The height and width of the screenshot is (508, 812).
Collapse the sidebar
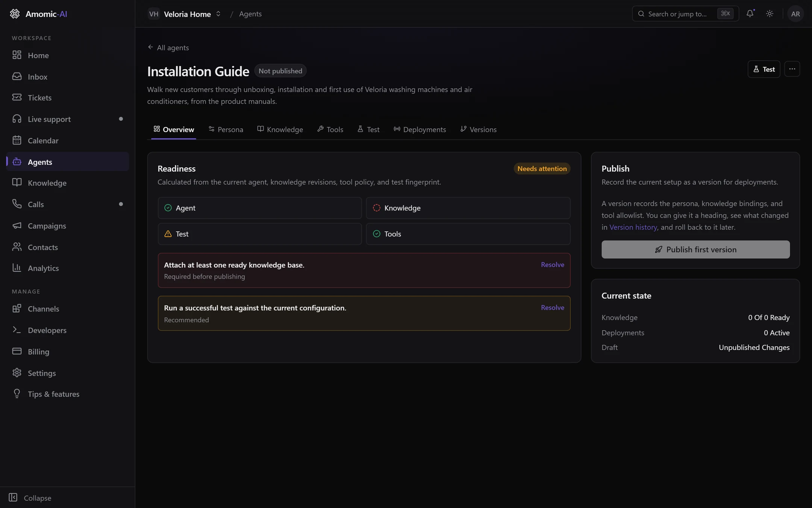tap(30, 497)
